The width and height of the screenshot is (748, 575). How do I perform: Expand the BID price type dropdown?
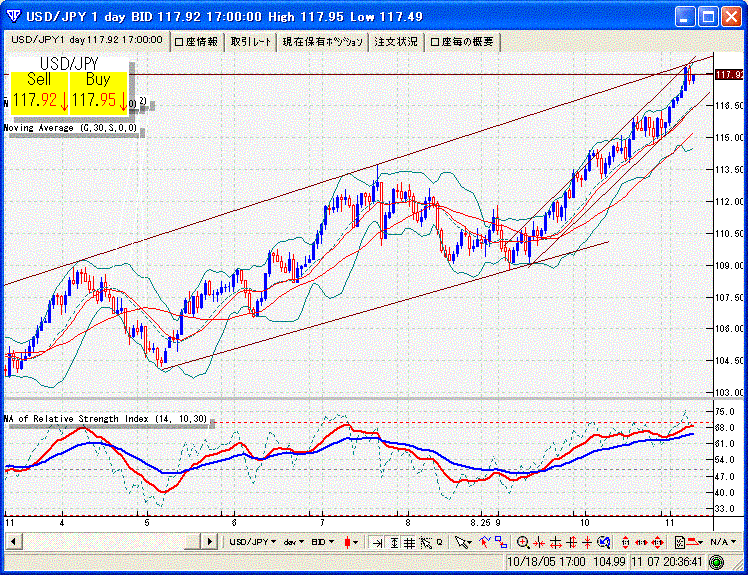coord(324,542)
